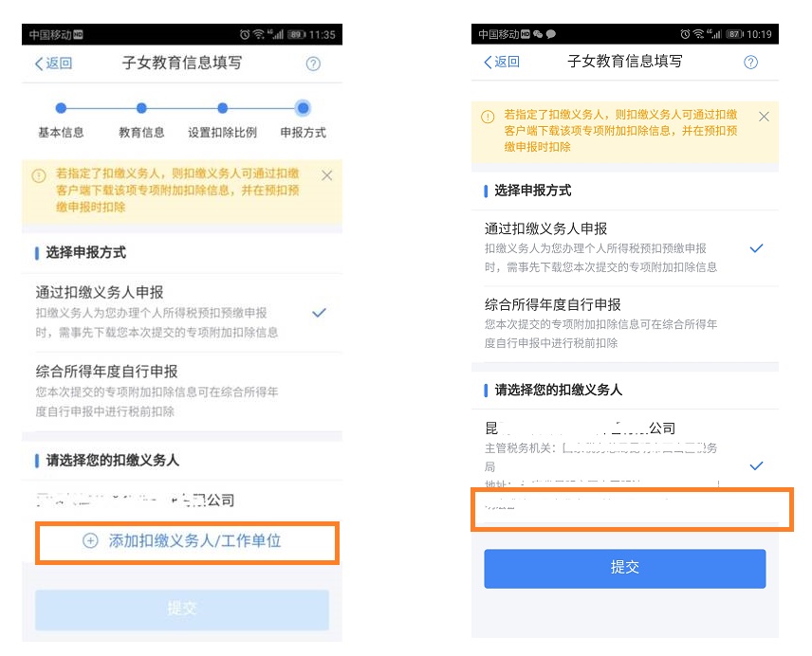Select 通过扣缴义务人申报 option on right screen

pos(624,247)
